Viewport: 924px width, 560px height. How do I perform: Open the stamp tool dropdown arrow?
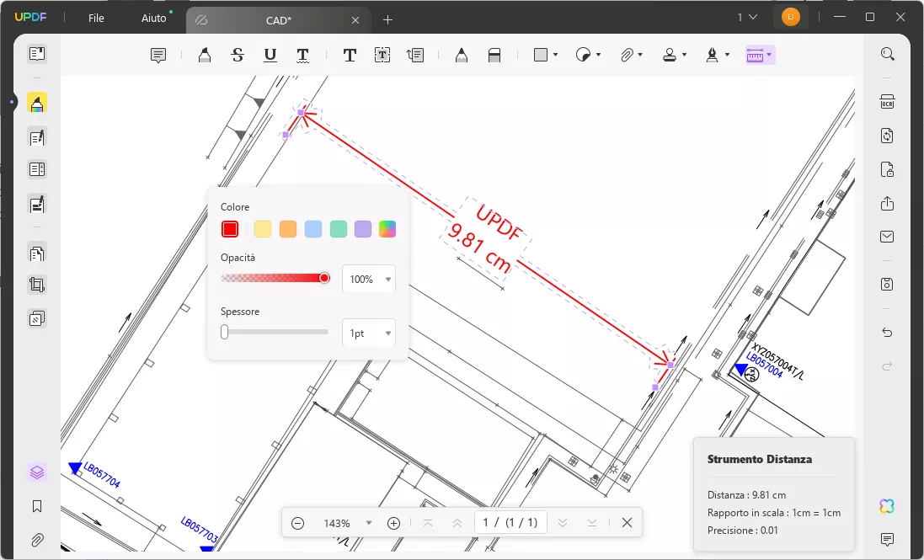pyautogui.click(x=684, y=55)
